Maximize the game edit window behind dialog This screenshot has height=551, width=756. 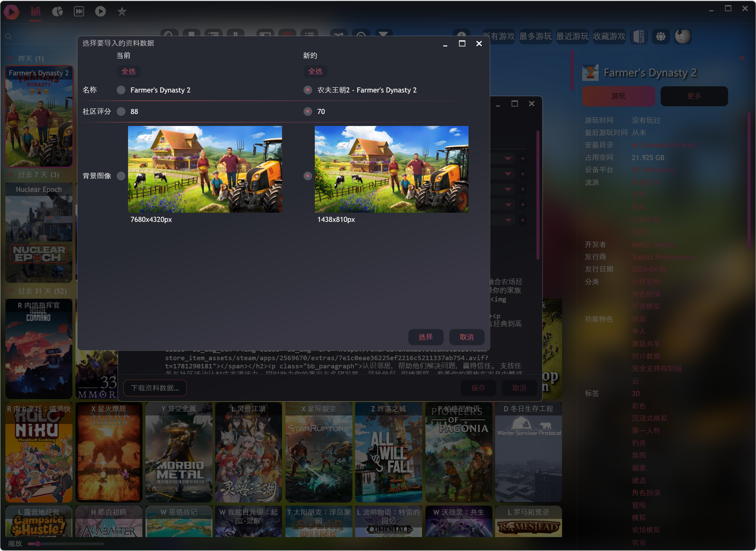(x=515, y=103)
